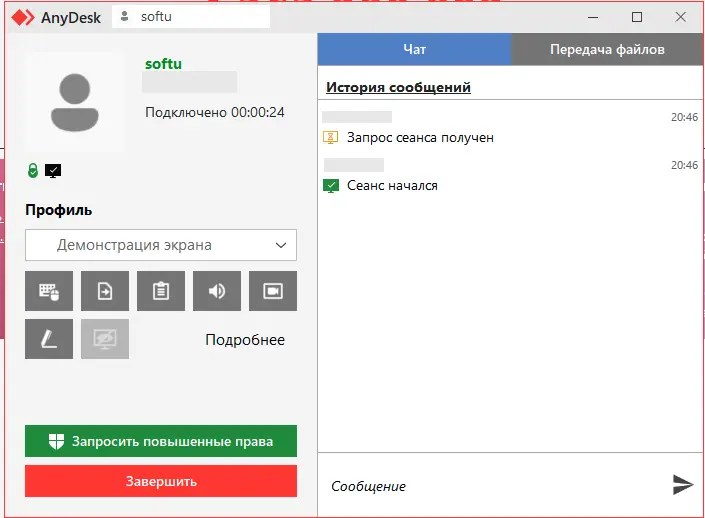Click the Сеанс начался green check icon
Image resolution: width=705 pixels, height=518 pixels.
pos(331,186)
